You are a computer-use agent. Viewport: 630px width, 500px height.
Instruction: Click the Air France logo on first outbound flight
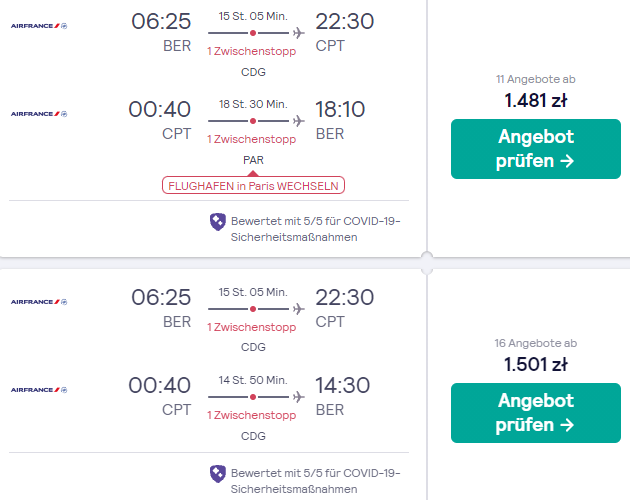click(x=39, y=26)
